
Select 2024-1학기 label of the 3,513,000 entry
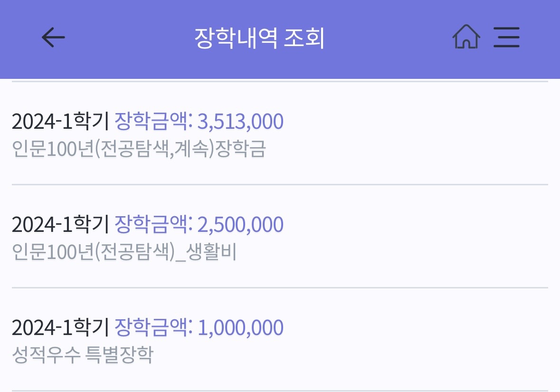61,122
